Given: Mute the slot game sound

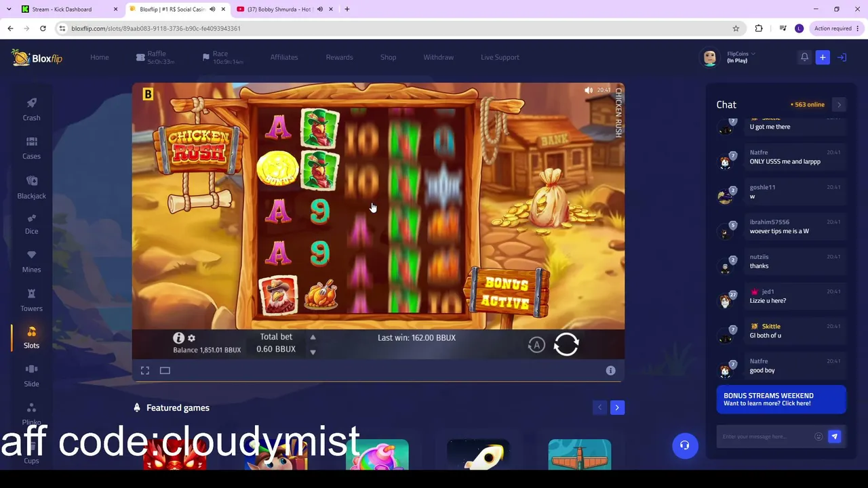Looking at the screenshot, I should [x=589, y=90].
